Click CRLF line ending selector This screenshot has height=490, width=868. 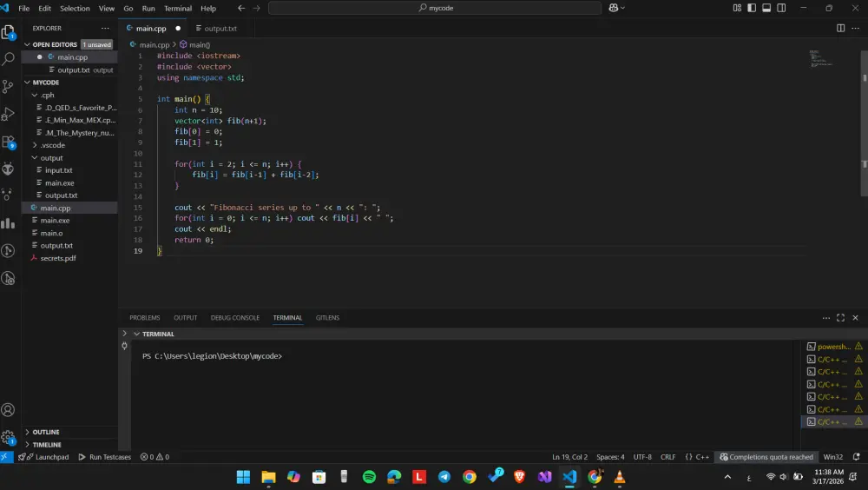click(667, 457)
